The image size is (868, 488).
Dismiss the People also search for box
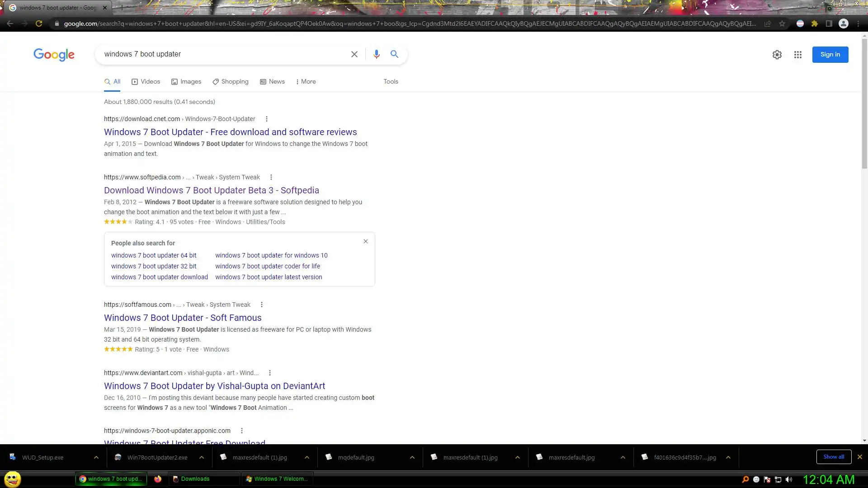coord(366,241)
